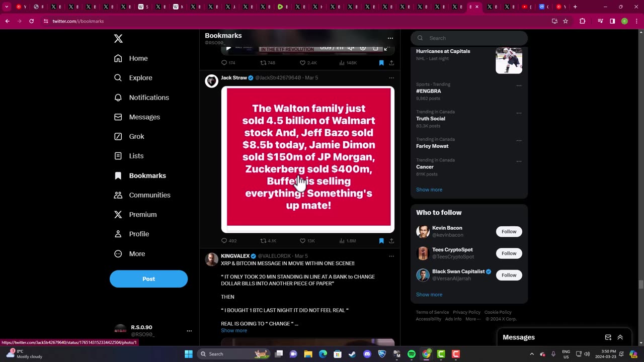Click Show more under trends

[x=429, y=190]
